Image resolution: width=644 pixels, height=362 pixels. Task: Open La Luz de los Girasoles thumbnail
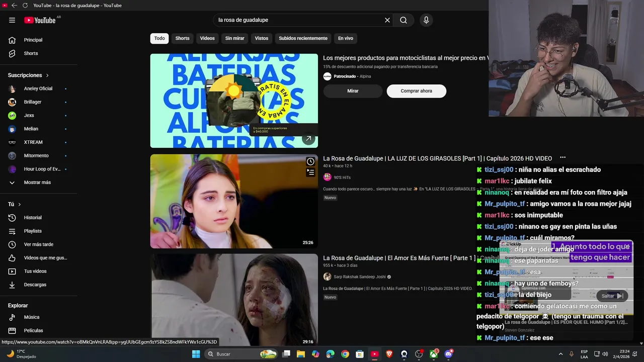tap(234, 201)
